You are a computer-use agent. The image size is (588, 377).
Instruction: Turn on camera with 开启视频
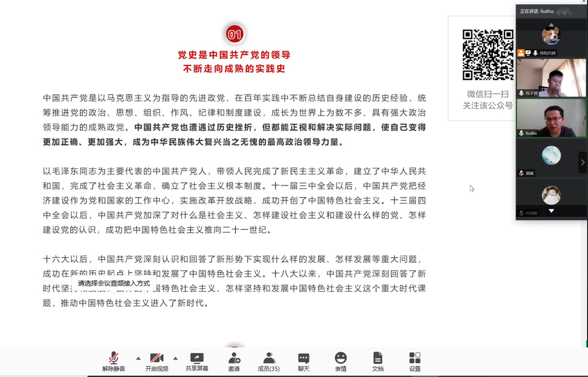click(x=157, y=362)
